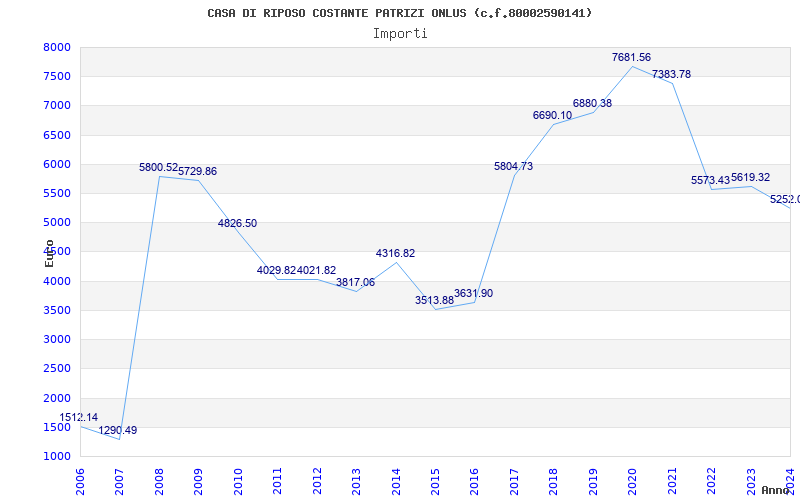Click x-axis year 2019
The image size is (800, 500).
[593, 483]
